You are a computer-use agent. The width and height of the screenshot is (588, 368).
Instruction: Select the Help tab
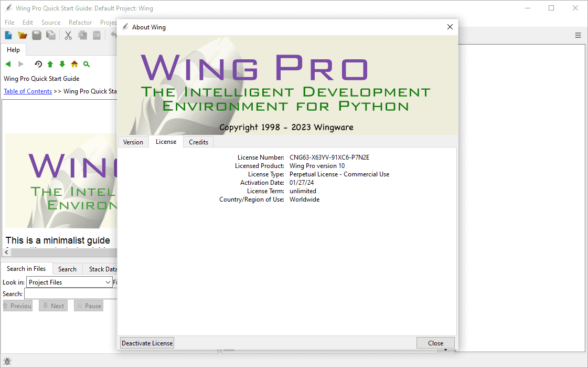click(13, 50)
